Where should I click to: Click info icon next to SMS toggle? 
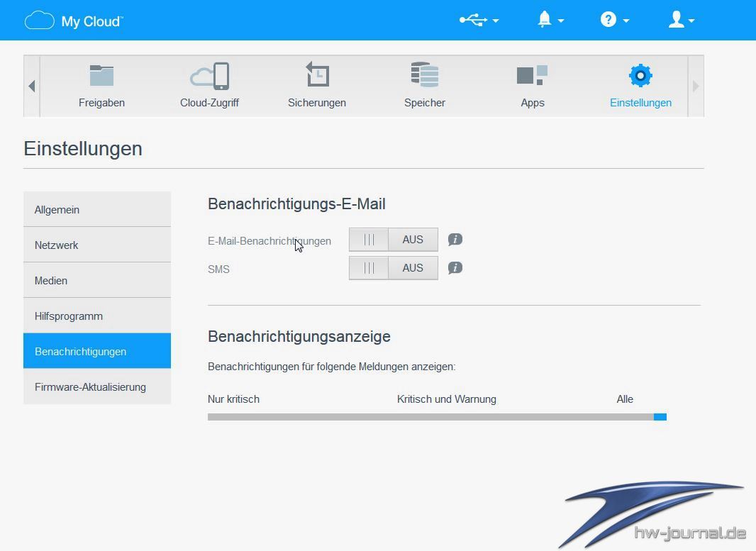coord(455,268)
